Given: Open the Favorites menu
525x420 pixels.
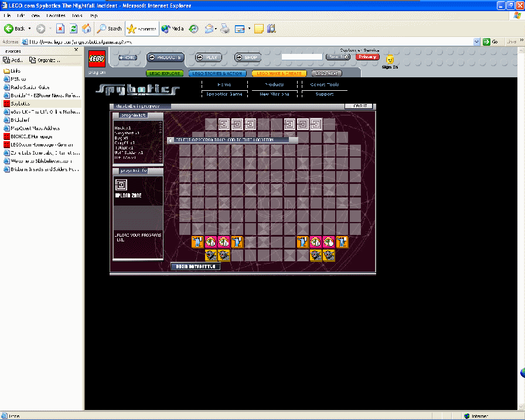Looking at the screenshot, I should tap(56, 15).
